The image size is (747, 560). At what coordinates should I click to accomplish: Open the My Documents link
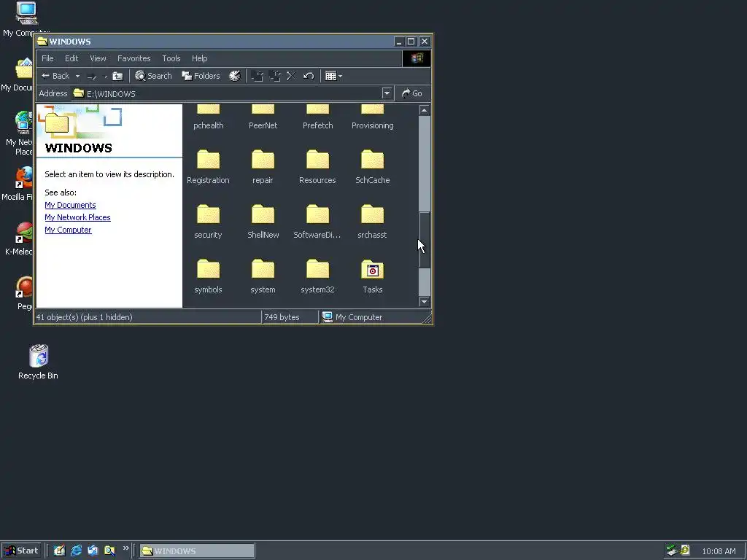click(71, 205)
